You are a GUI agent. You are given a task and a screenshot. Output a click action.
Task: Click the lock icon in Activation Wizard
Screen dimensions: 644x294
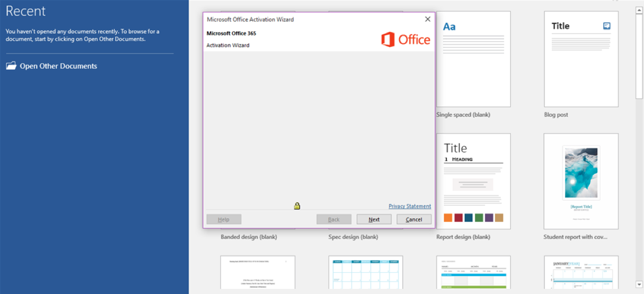coord(297,206)
